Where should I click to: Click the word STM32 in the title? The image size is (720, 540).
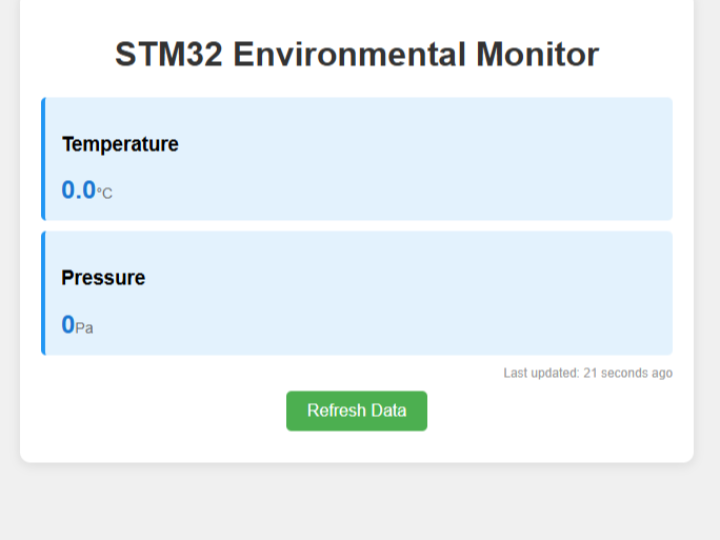pyautogui.click(x=169, y=54)
